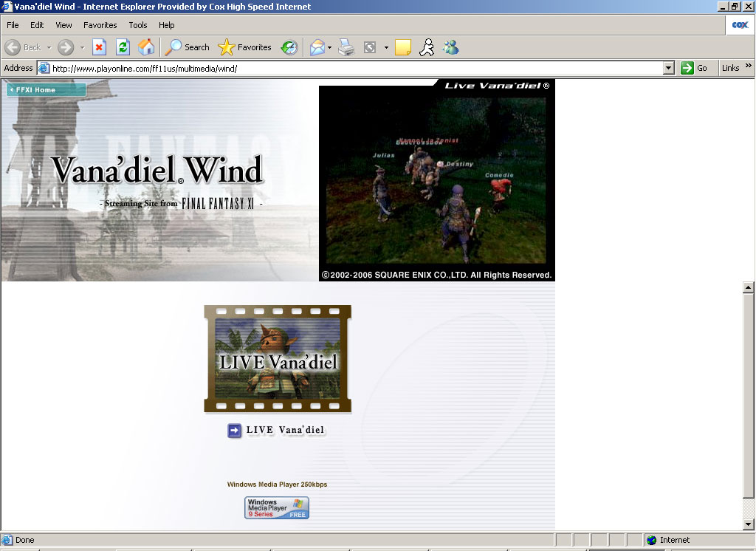Image resolution: width=756 pixels, height=551 pixels.
Task: Click the yellow note toolbar icon
Action: (402, 47)
